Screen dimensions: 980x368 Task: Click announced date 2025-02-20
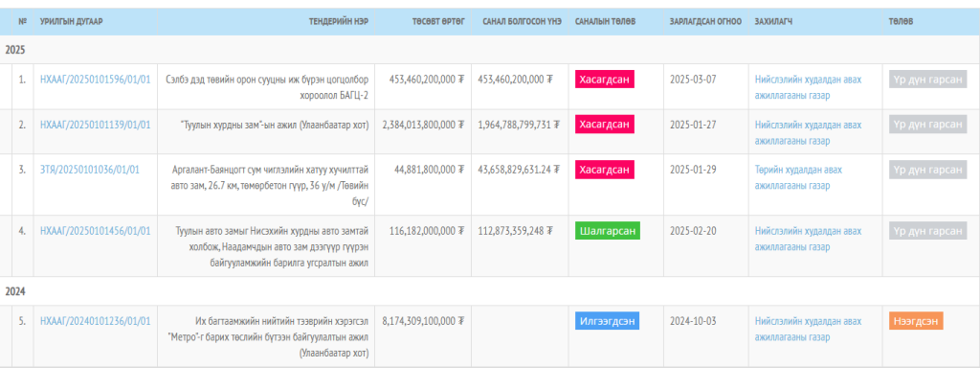693,231
